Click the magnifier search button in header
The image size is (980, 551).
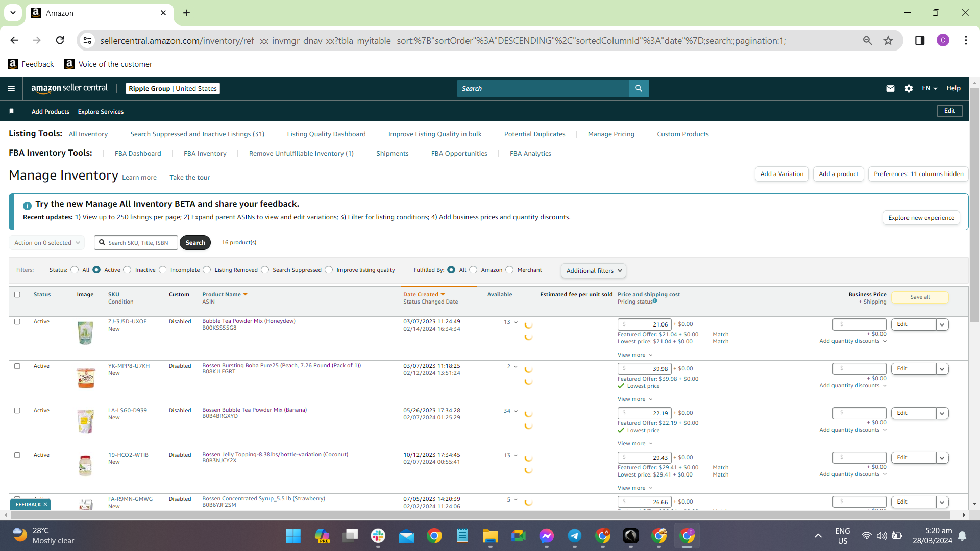coord(639,89)
